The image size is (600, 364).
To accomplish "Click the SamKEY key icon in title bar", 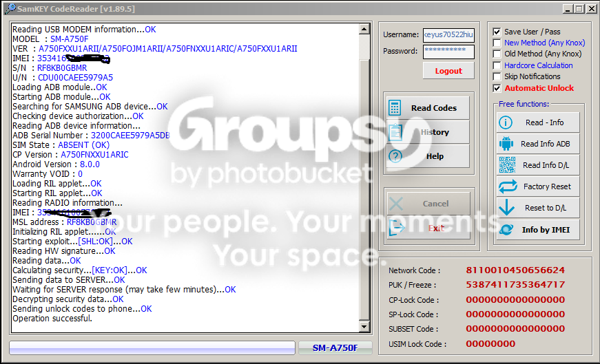I will coord(10,8).
